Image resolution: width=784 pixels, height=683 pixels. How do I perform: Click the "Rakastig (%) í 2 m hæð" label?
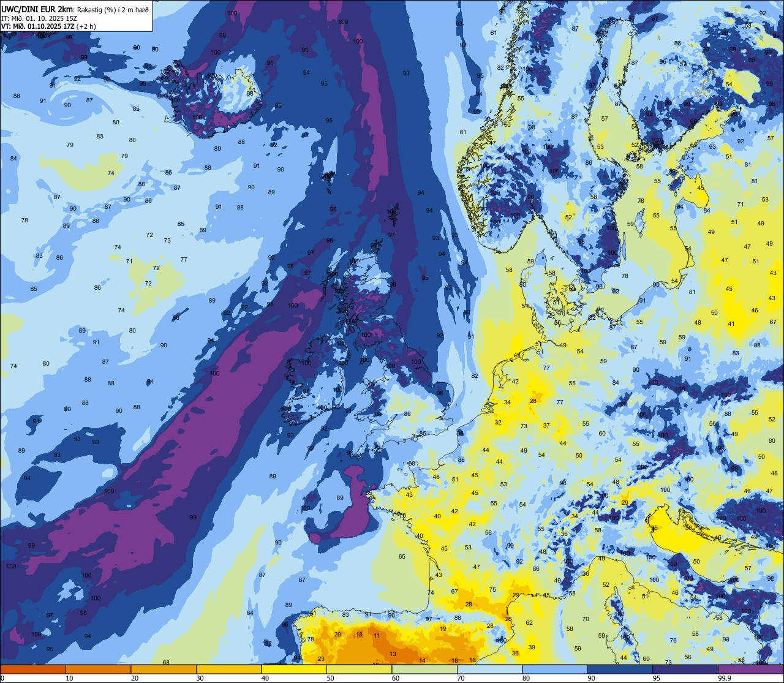113,9
